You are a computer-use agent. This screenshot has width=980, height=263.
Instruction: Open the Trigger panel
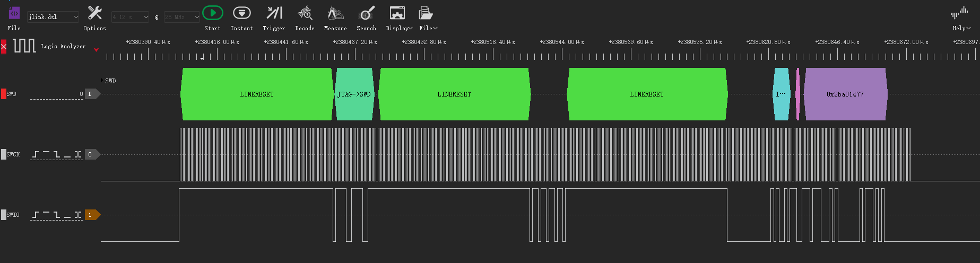(274, 13)
